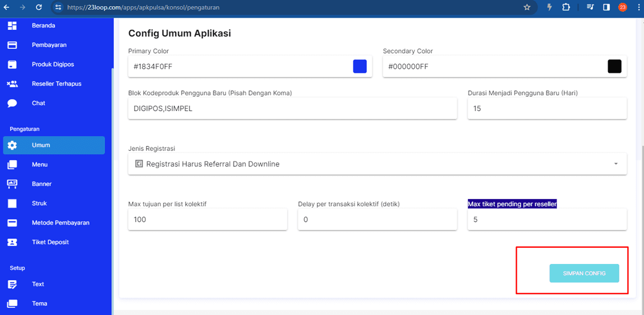Click the Tiket Deposit ticket icon
The height and width of the screenshot is (315, 644).
click(12, 242)
